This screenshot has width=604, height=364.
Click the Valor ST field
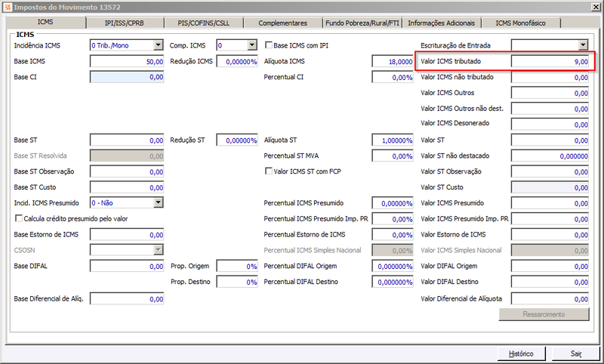click(550, 140)
